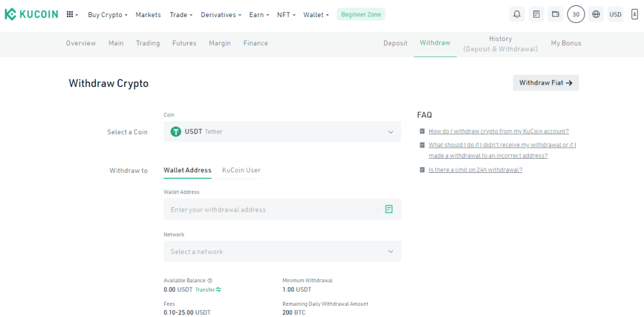Switch to the Main account tab

tap(116, 43)
